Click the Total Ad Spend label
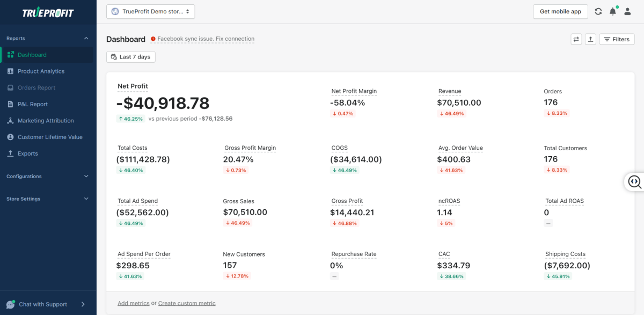The image size is (644, 315). [x=138, y=201]
